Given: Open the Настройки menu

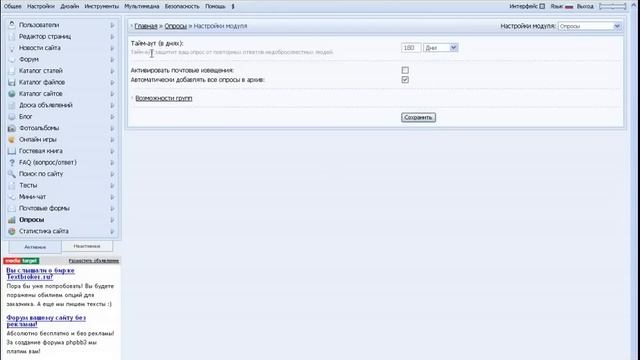Looking at the screenshot, I should 41,7.
